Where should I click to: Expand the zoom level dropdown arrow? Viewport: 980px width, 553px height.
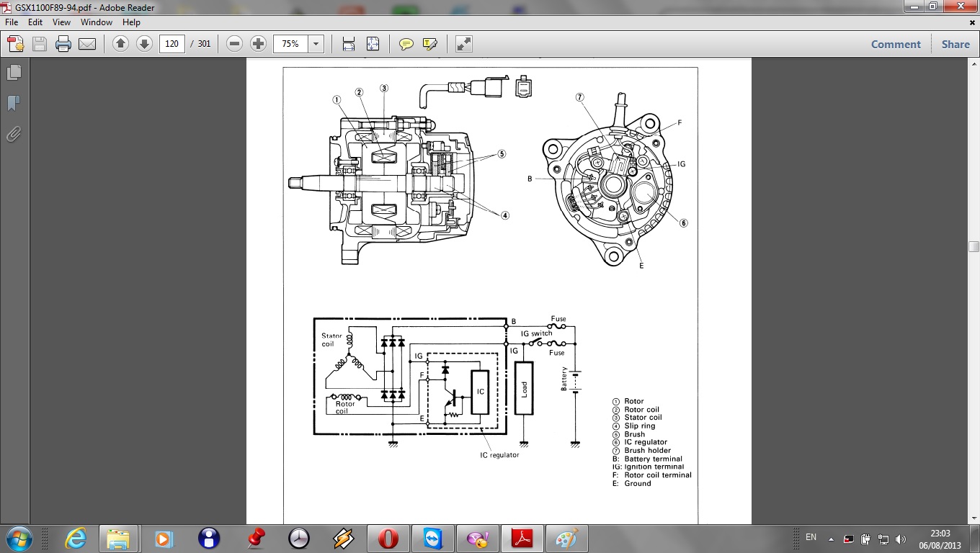click(x=315, y=44)
